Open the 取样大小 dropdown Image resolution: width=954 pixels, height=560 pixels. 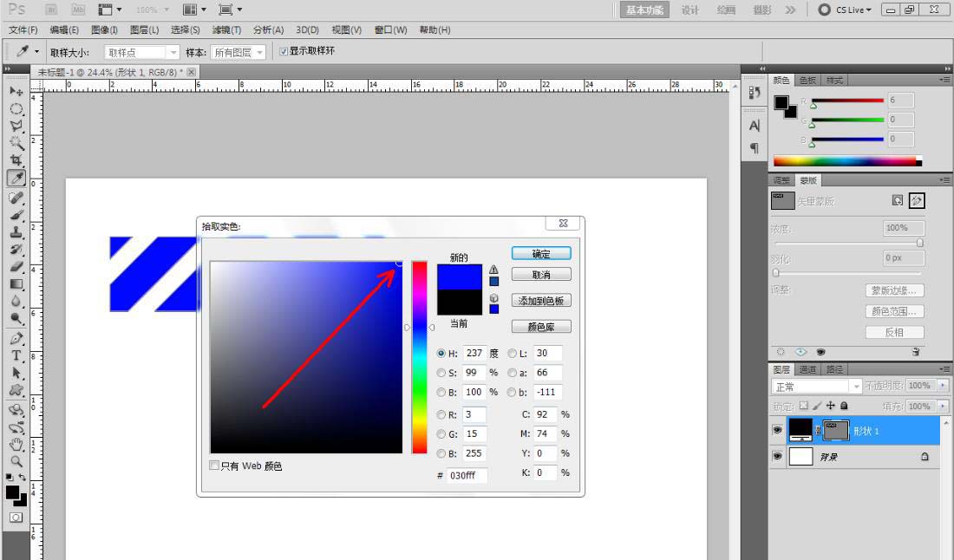[141, 53]
